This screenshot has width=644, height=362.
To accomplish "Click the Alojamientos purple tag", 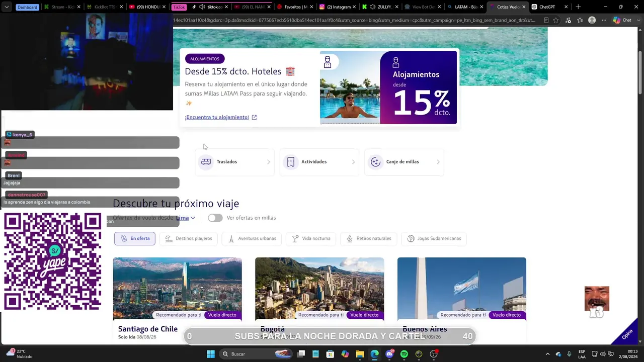I will point(205,59).
